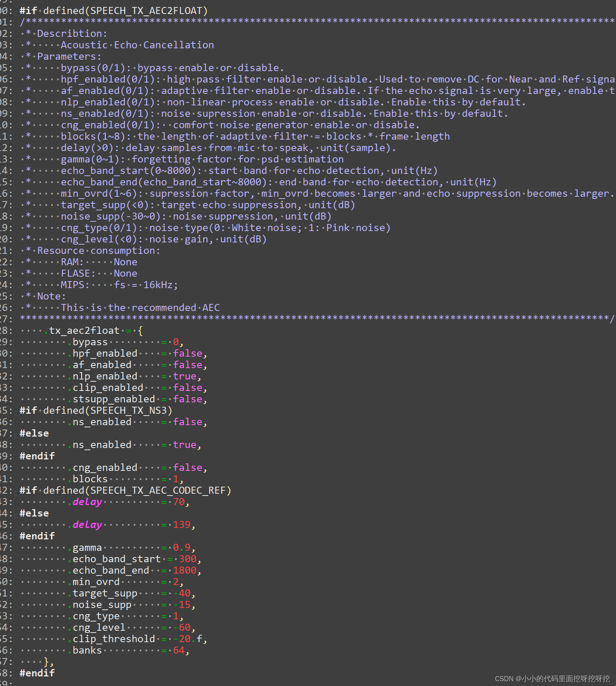The height and width of the screenshot is (686, 616).
Task: Click the '.cng_level' value -60
Action: [182, 627]
